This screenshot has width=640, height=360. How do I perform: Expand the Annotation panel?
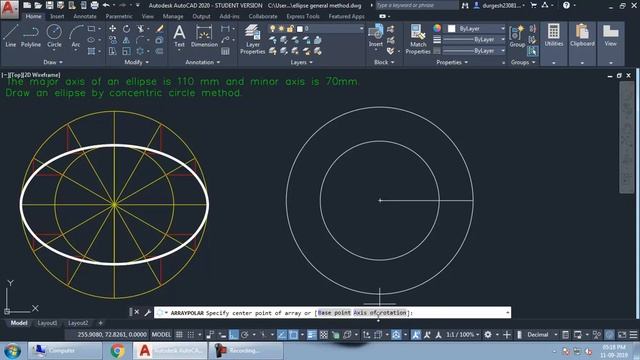203,62
